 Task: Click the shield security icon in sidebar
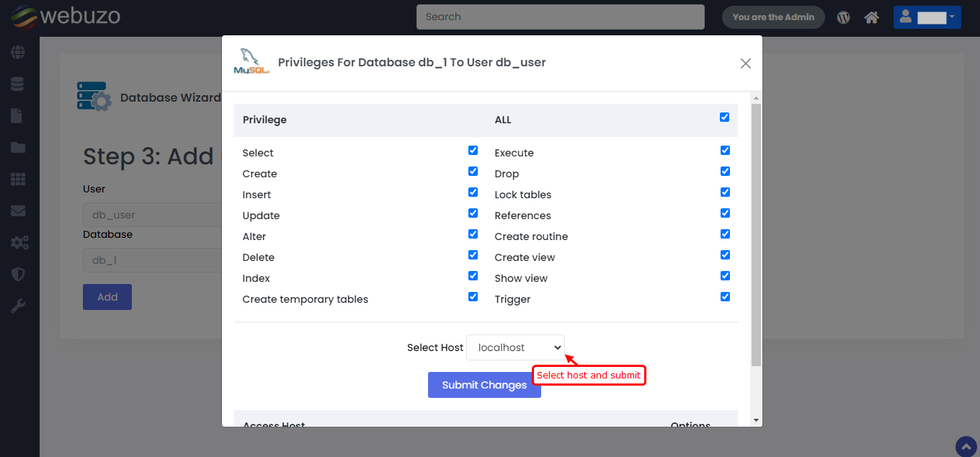[18, 275]
